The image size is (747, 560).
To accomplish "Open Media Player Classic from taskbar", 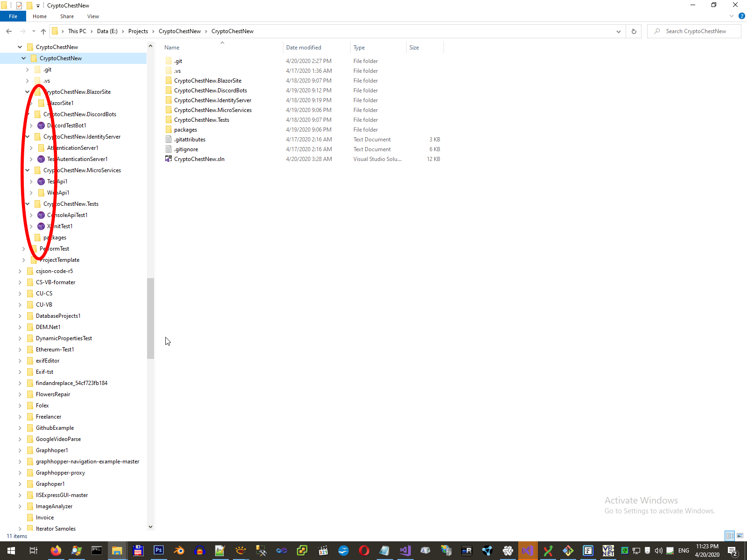I will coord(323,551).
